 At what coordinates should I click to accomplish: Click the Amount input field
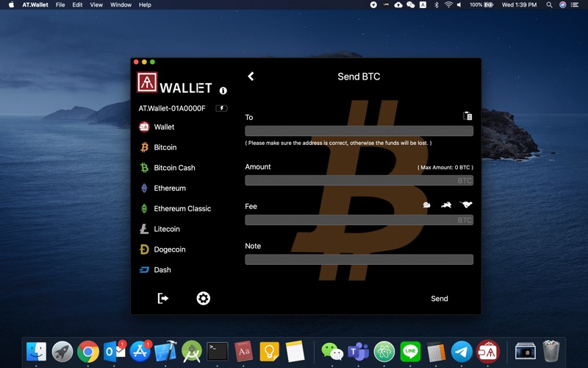point(359,180)
